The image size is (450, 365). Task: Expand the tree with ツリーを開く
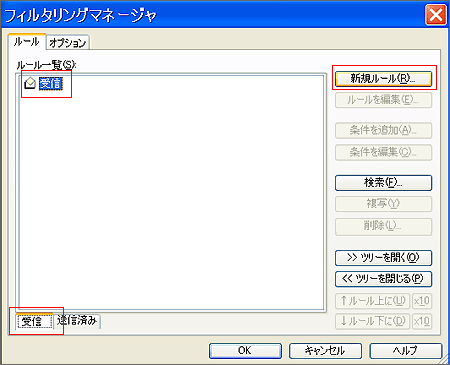pos(383,258)
